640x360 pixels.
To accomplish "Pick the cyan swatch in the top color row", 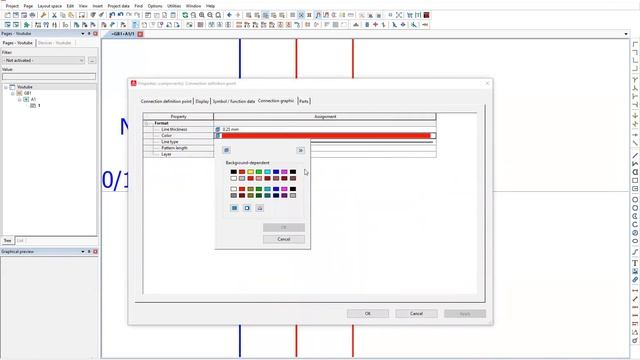I will (267, 172).
